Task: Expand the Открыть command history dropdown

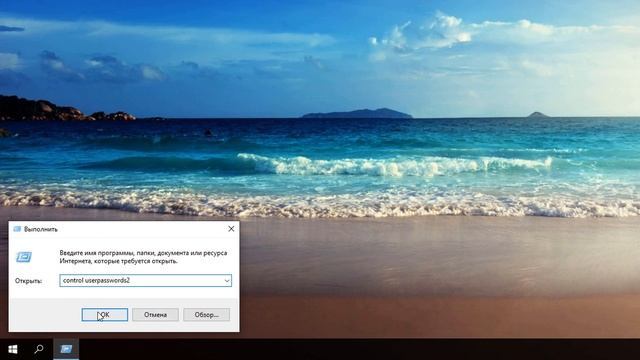Action: pyautogui.click(x=227, y=280)
